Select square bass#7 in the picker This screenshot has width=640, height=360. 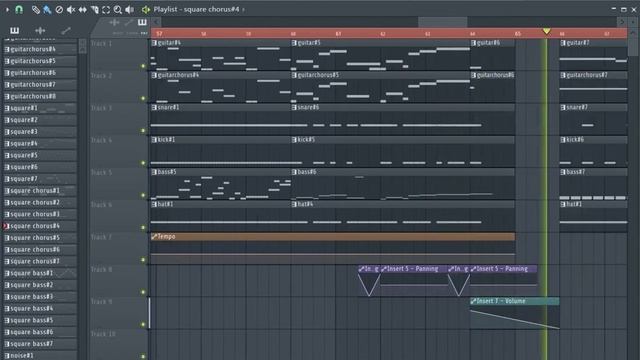(x=40, y=344)
